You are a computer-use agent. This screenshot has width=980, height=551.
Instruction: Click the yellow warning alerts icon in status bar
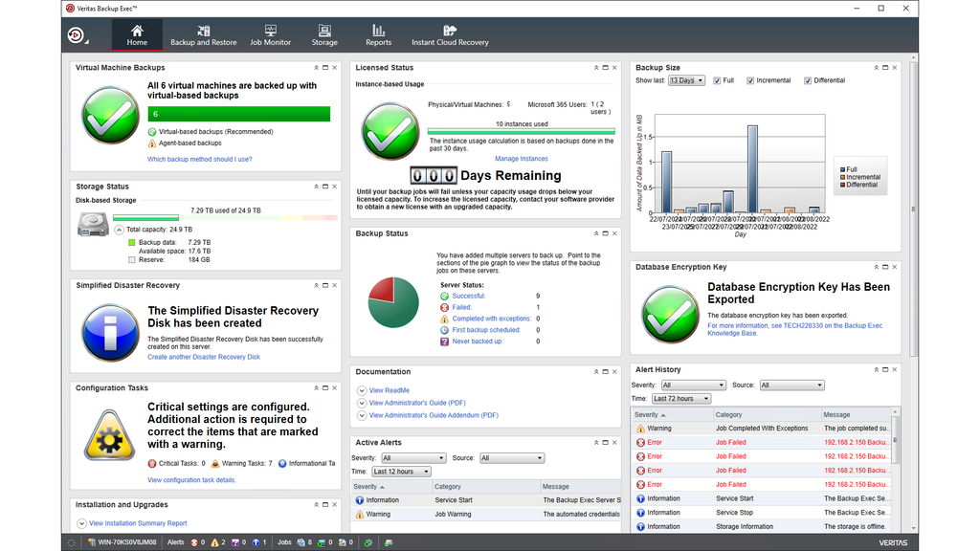point(214,542)
